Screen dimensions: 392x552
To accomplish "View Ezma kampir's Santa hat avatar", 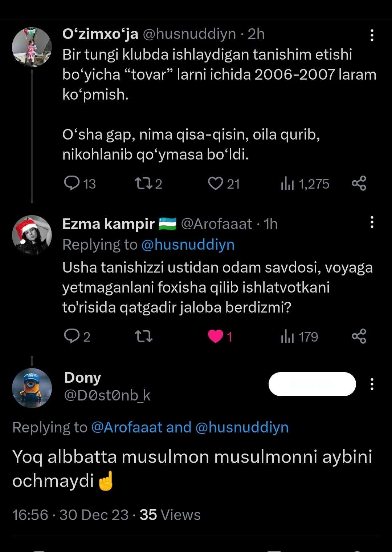I will pos(32,235).
